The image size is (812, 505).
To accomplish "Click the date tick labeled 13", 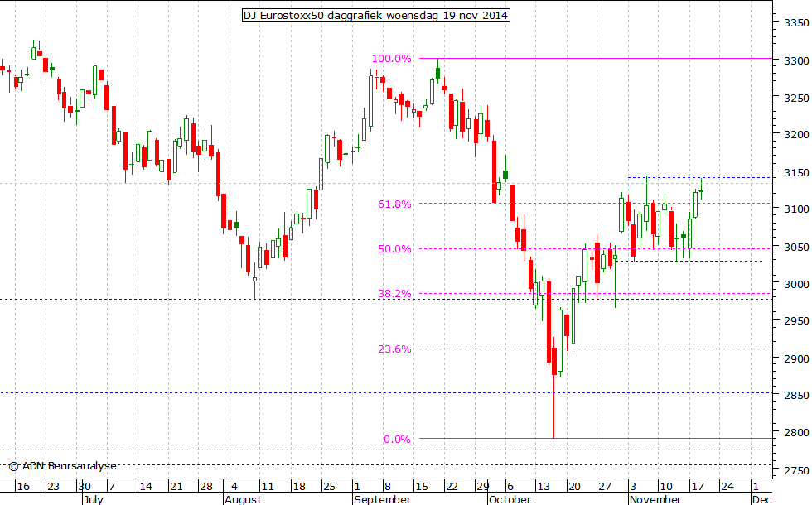I will click(x=544, y=487).
